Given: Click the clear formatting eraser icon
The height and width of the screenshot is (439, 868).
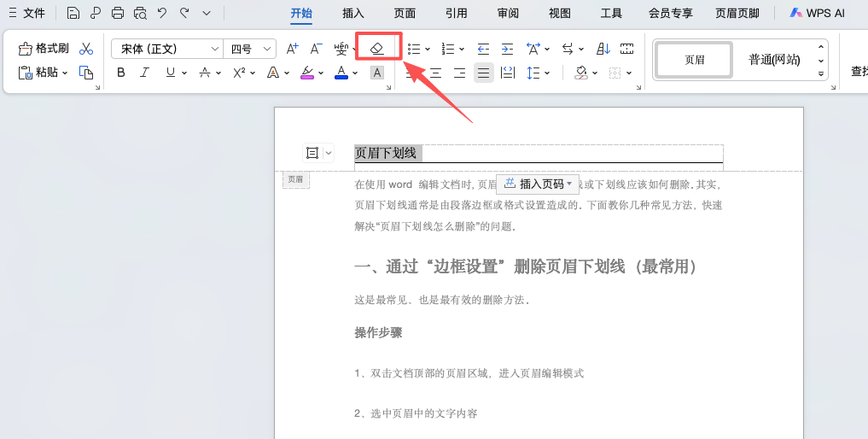Looking at the screenshot, I should (x=377, y=49).
